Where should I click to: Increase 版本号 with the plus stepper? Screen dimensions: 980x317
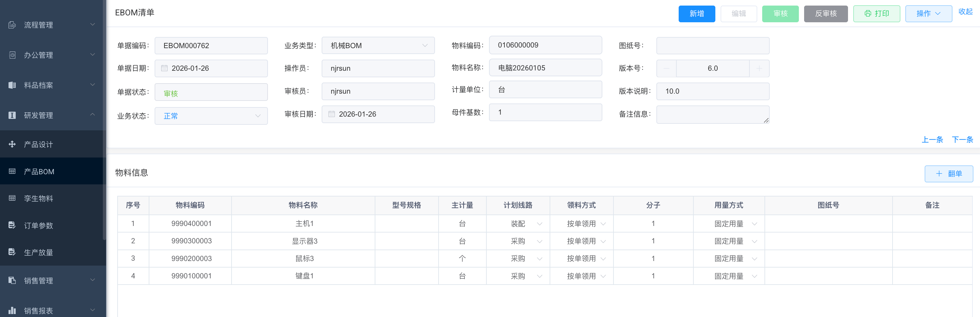pyautogui.click(x=759, y=68)
